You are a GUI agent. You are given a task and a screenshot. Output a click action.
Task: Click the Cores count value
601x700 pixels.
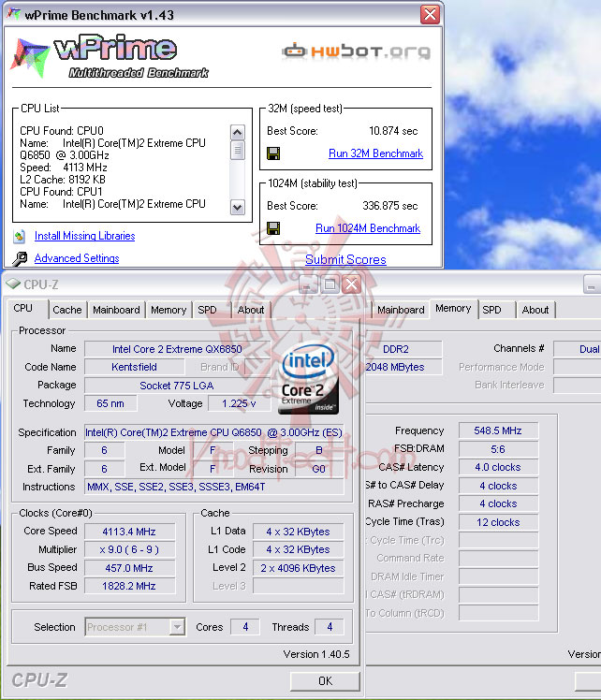point(245,627)
